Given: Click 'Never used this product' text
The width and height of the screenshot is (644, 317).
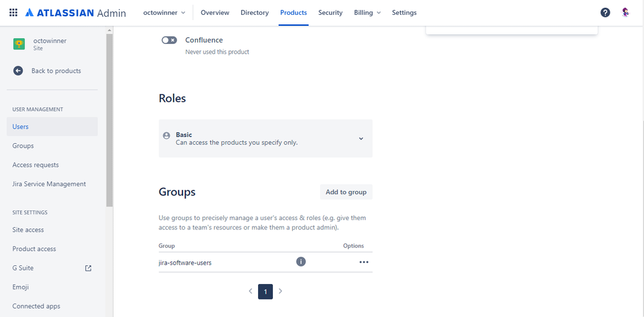Looking at the screenshot, I should [x=217, y=52].
